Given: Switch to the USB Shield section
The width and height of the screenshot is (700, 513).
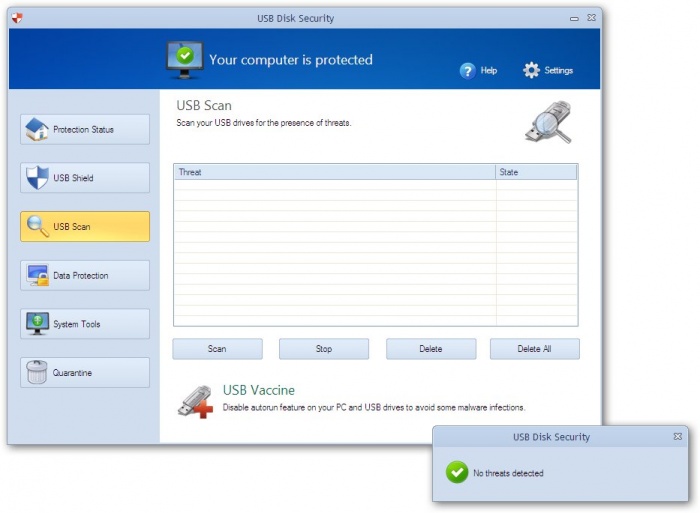Looking at the screenshot, I should tap(85, 178).
